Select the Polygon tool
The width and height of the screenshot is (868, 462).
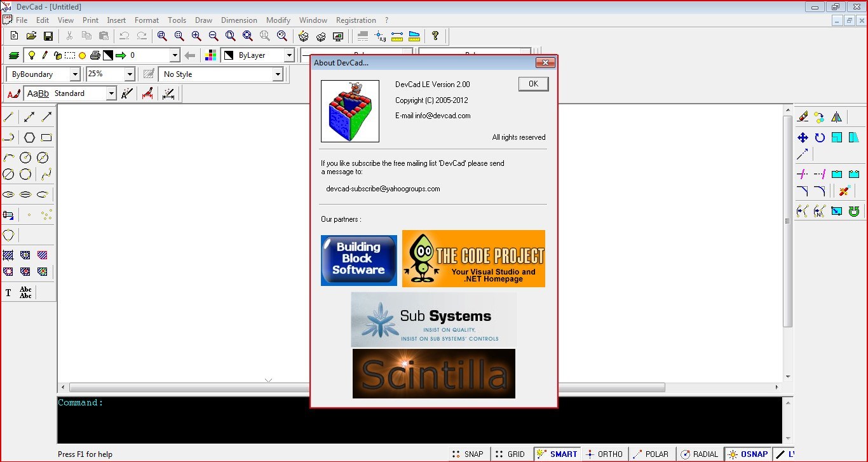pyautogui.click(x=29, y=137)
